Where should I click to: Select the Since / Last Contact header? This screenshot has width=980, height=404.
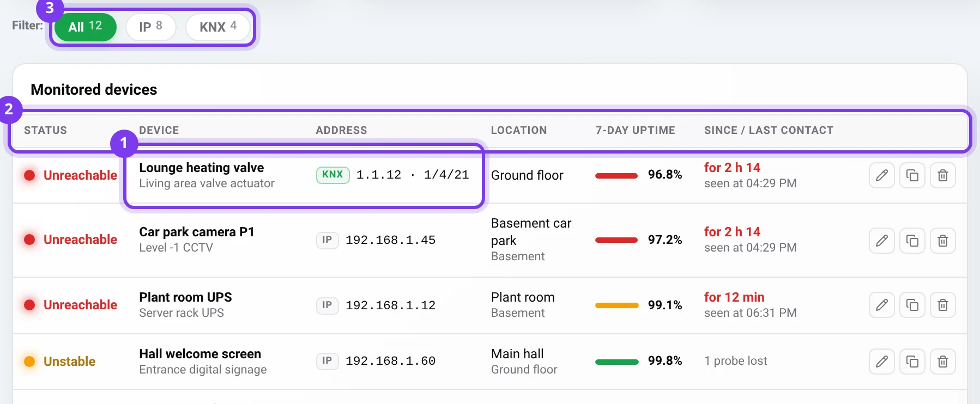pyautogui.click(x=769, y=130)
